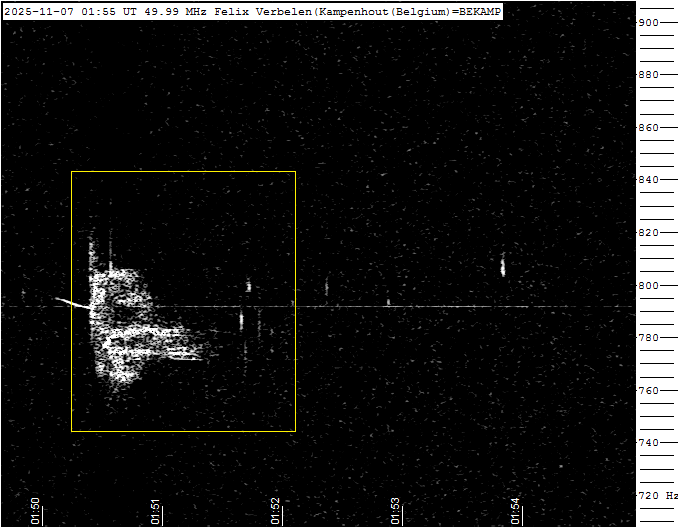Select the 01:52 time axis label
Image resolution: width=679 pixels, height=528 pixels.
pyautogui.click(x=276, y=510)
